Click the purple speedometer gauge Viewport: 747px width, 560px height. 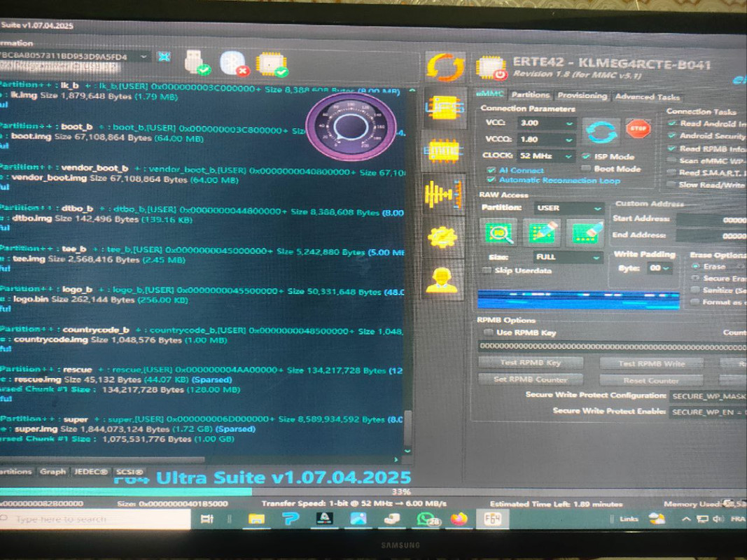click(x=351, y=127)
